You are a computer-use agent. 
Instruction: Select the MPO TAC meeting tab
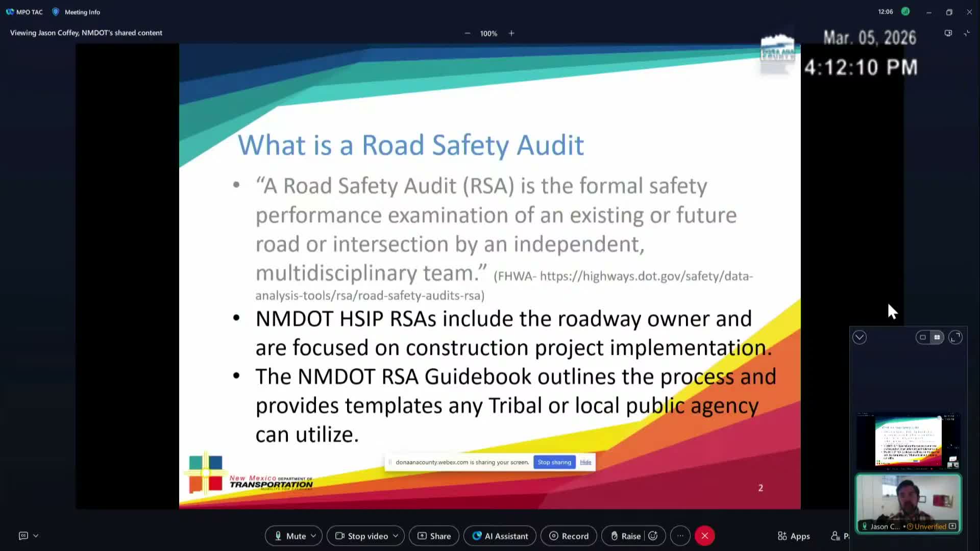pos(24,12)
